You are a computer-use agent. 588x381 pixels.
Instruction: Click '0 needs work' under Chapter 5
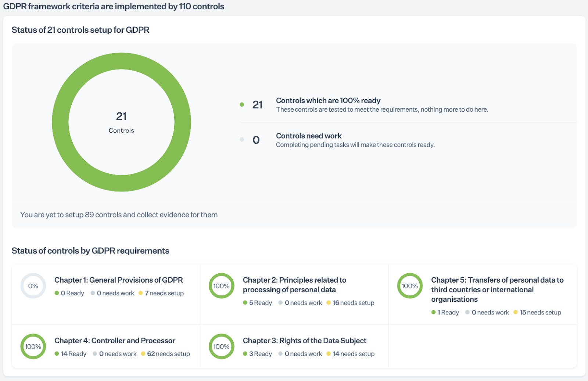point(491,312)
